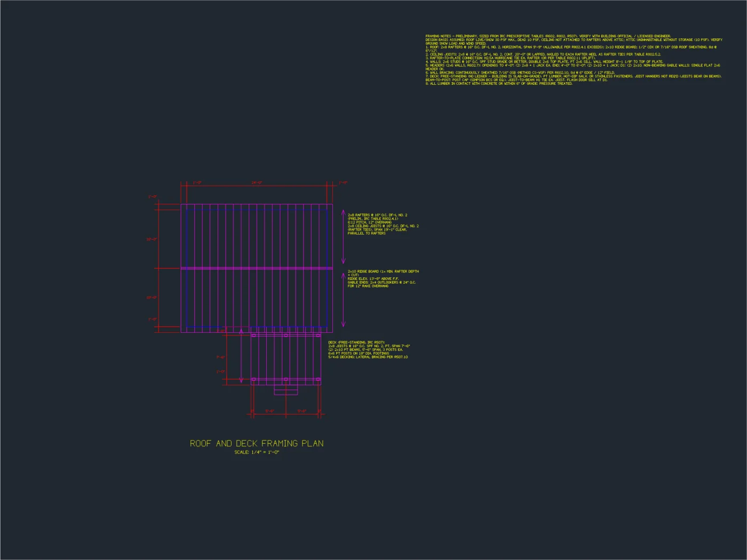Image resolution: width=747 pixels, height=560 pixels.
Task: Select the 5/4x6 DECKING lateral bracing line
Action: point(368,357)
